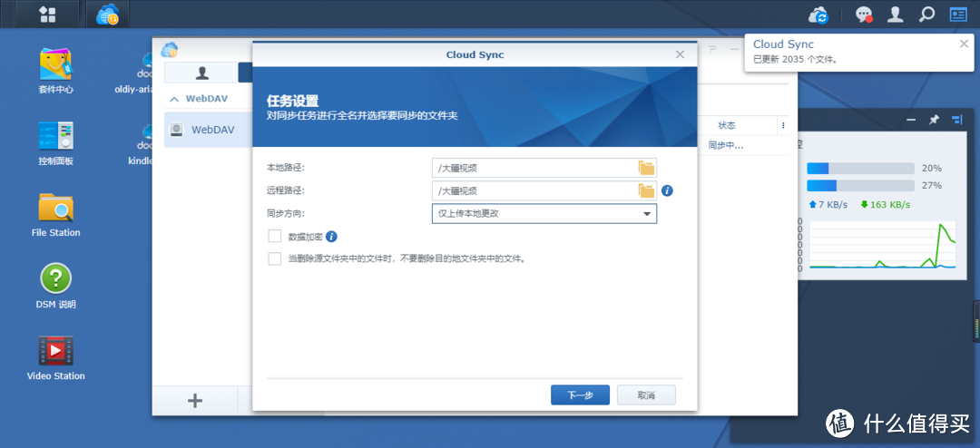The width and height of the screenshot is (980, 448).
Task: Click the 同步中 status cell
Action: 726,145
